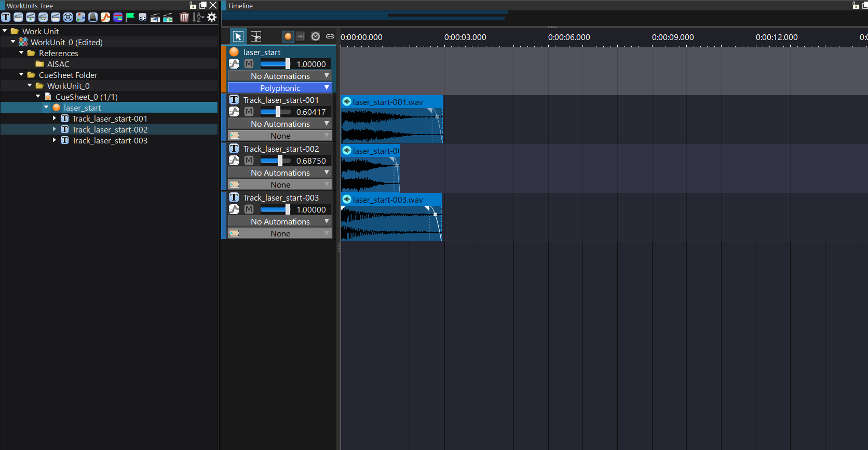Mute Track_laser_start-001 with its M button
868x450 pixels.
coord(249,112)
